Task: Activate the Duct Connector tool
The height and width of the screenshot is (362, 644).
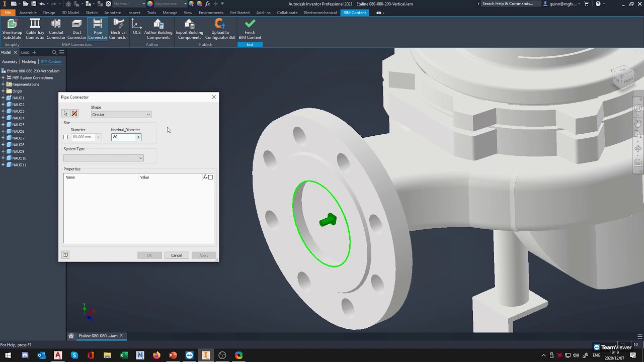Action: [76, 29]
